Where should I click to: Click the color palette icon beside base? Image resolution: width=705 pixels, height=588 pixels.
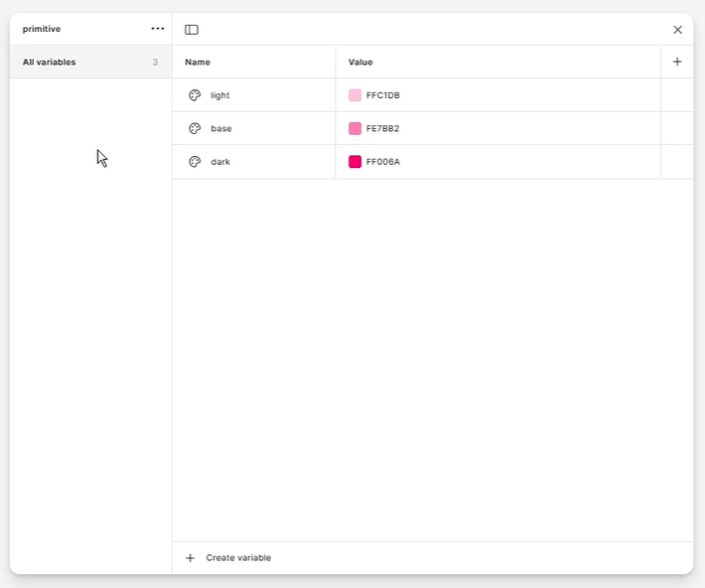195,129
